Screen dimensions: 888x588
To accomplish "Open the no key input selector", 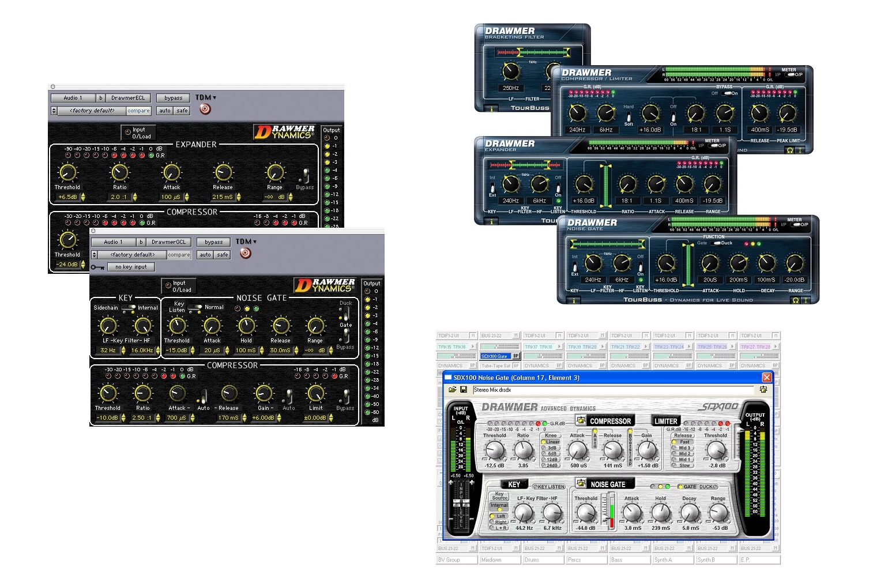I will click(131, 267).
